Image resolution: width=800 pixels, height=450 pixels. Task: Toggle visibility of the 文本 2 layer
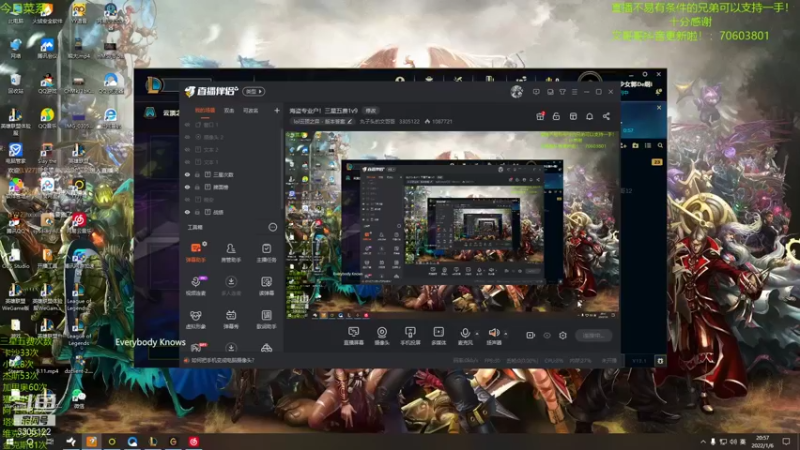[187, 149]
